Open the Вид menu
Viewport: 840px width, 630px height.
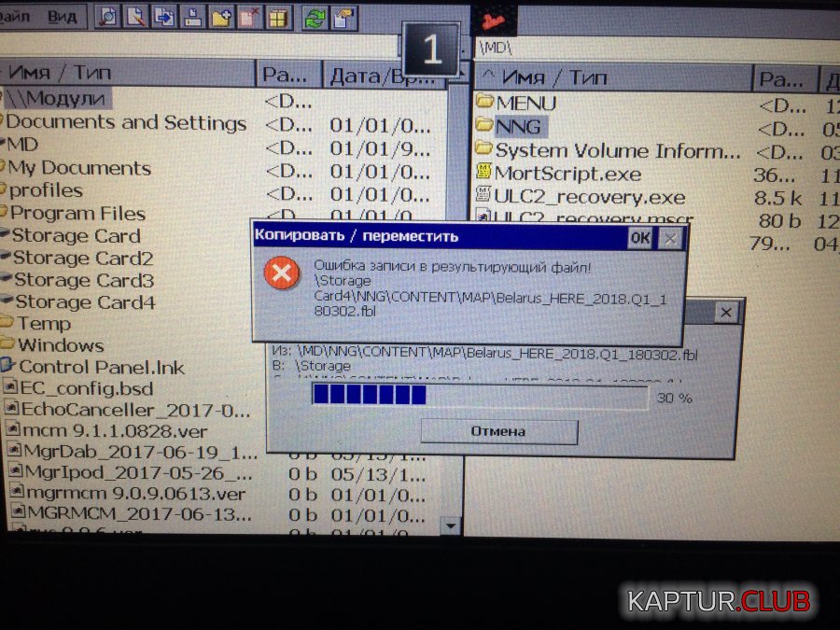click(63, 16)
